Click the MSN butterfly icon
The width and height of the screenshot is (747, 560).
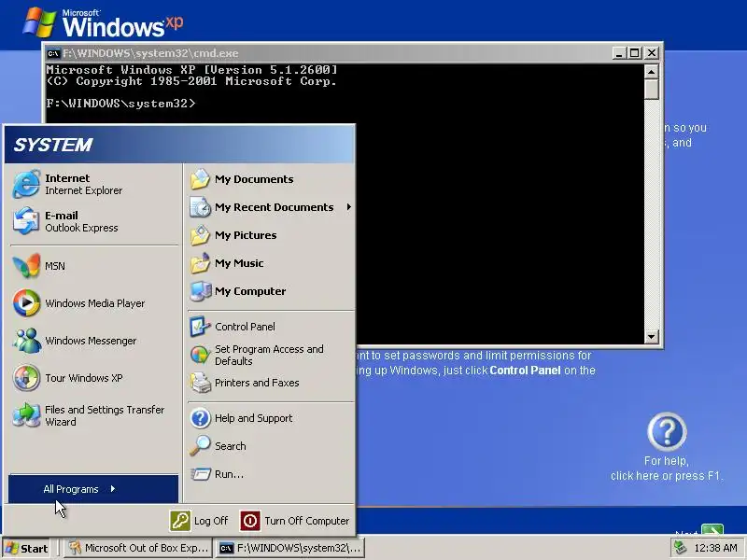coord(26,266)
